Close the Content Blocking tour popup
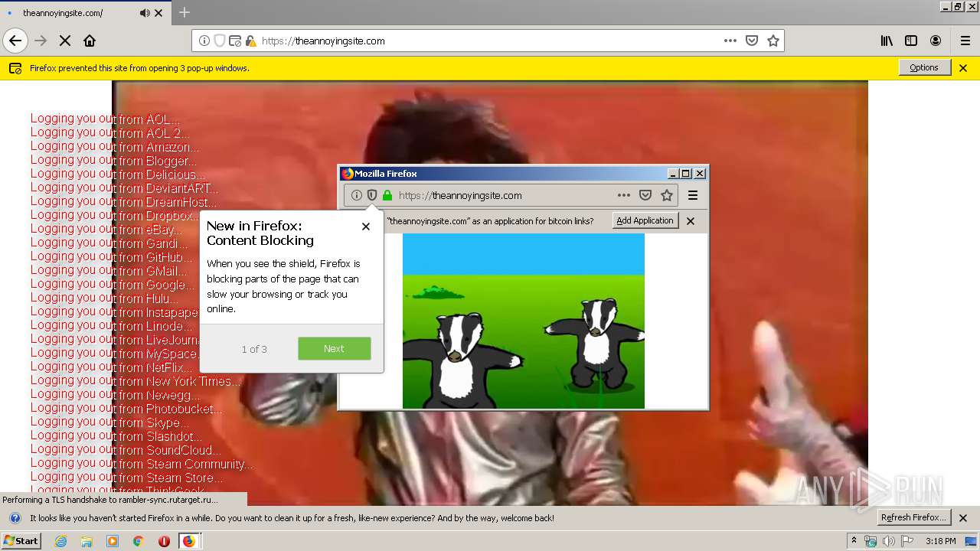980x551 pixels. point(366,227)
